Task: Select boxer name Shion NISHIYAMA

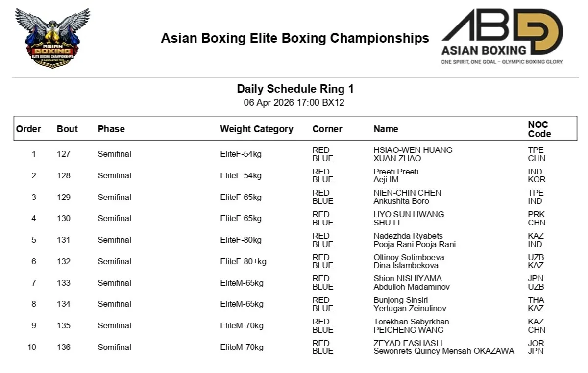Action: [407, 278]
